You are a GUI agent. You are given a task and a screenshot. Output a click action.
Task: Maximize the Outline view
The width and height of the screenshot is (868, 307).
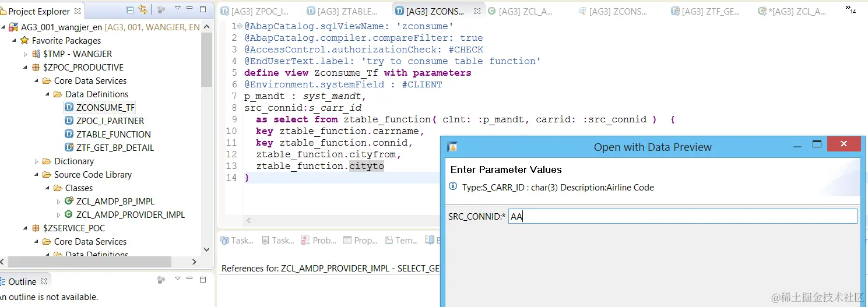(x=203, y=280)
